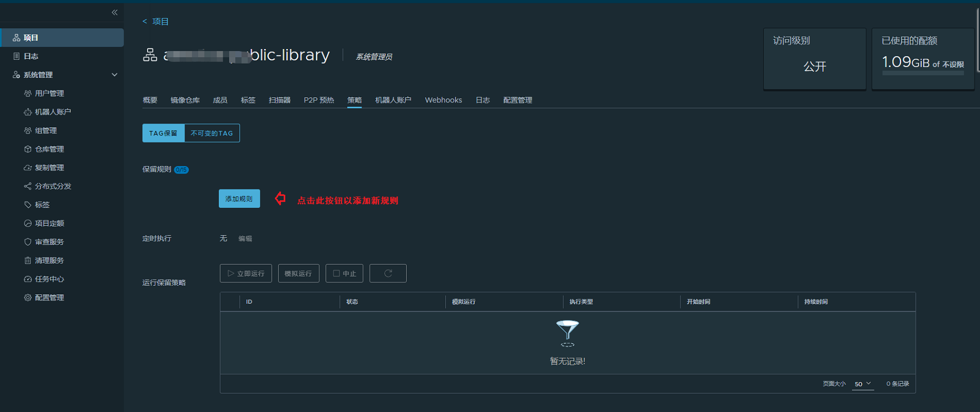Click the 开始时间 column header
Viewport: 980px width, 412px height.
coord(699,302)
